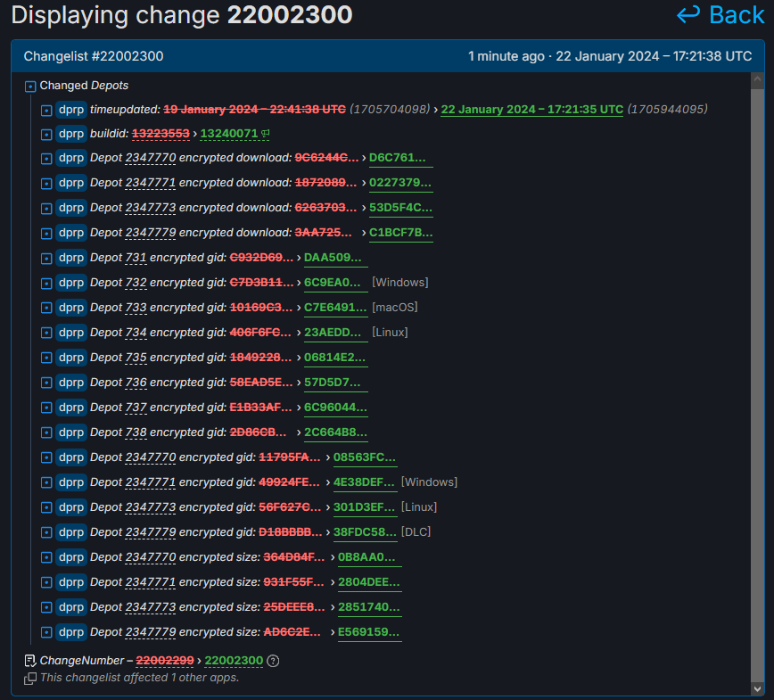This screenshot has height=700, width=774.
Task: Click the icon beside Depot 737 encrypted gid
Action: (46, 408)
